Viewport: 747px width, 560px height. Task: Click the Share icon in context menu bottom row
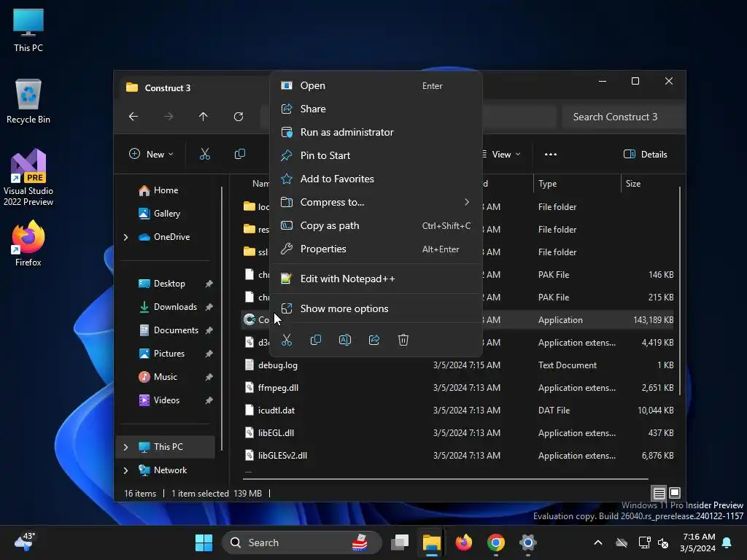point(374,340)
